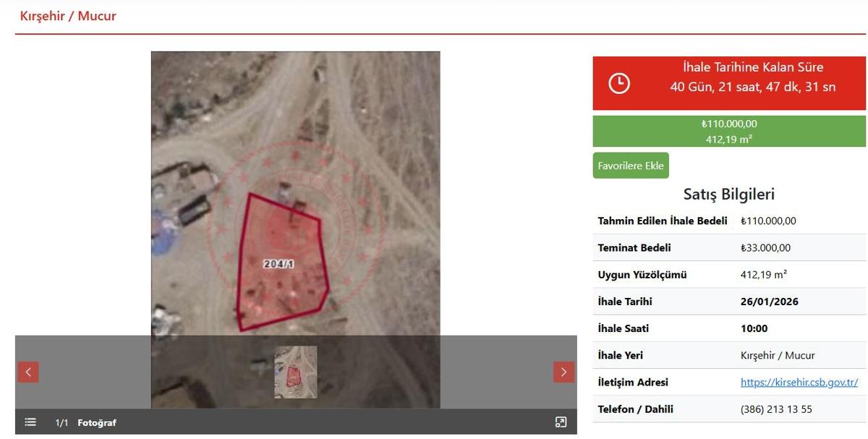Image resolution: width=868 pixels, height=439 pixels.
Task: Select the Kırşehir / Mucur page heading
Action: [68, 16]
